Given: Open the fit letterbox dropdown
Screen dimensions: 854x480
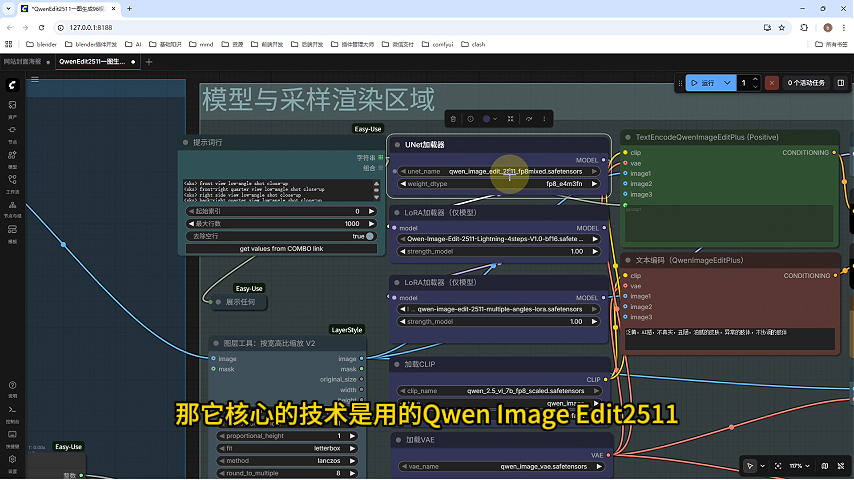Looking at the screenshot, I should click(x=287, y=448).
